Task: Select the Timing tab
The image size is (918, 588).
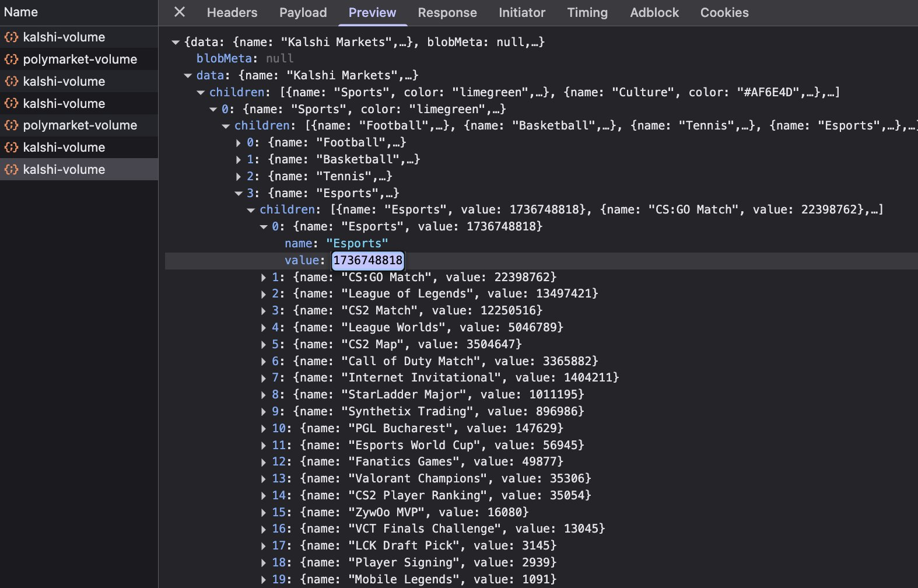Action: [x=587, y=13]
